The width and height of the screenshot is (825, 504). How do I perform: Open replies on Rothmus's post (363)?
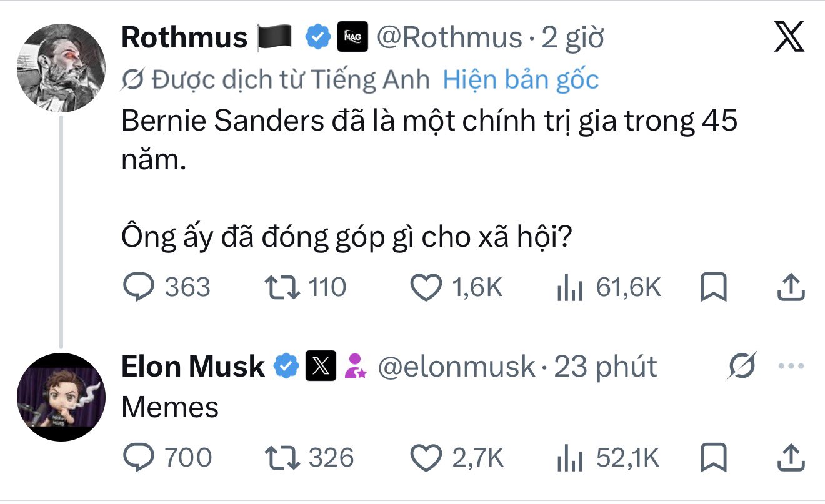coord(166,287)
